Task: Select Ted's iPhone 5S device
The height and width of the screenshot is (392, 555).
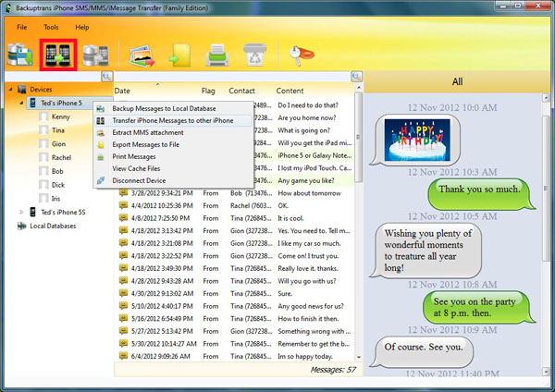Action: pos(63,213)
